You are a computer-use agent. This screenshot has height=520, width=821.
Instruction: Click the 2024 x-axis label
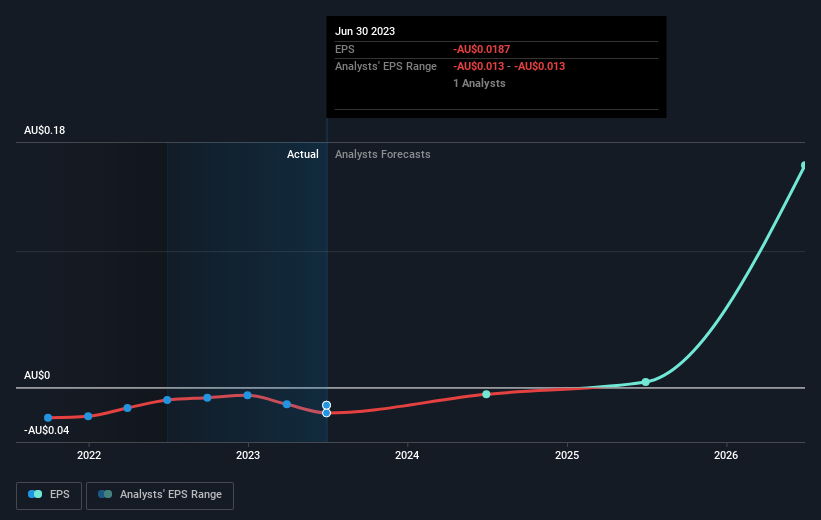(x=407, y=455)
